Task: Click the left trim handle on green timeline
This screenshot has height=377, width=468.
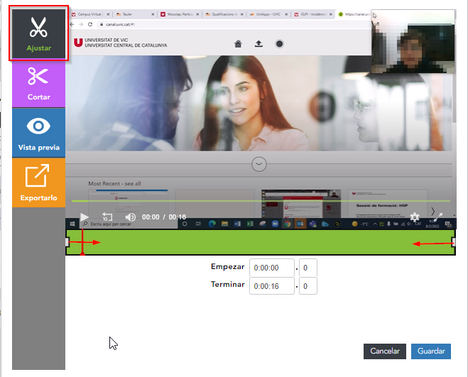Action: 67,242
